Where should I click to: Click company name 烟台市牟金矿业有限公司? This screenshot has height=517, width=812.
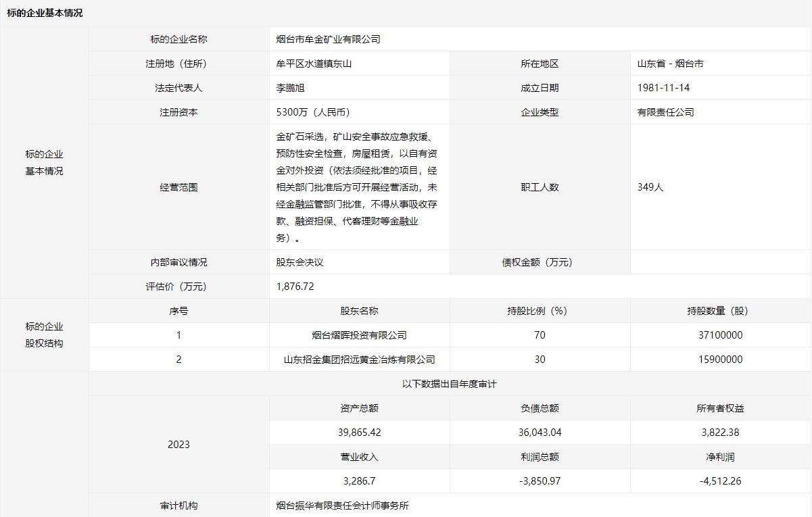coord(329,39)
